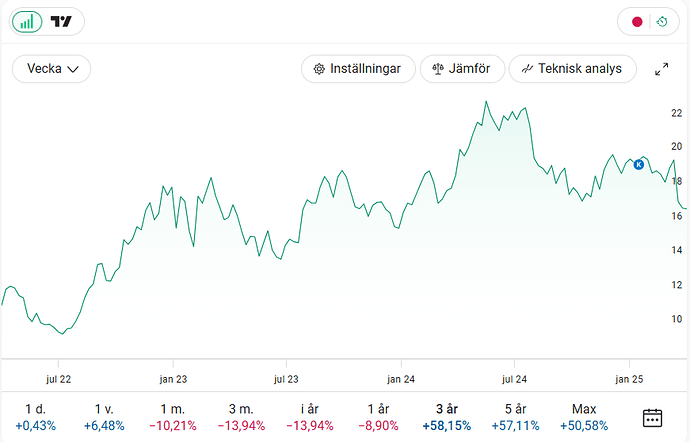Select the i år year-to-date period
The width and height of the screenshot is (690, 442).
(x=309, y=417)
